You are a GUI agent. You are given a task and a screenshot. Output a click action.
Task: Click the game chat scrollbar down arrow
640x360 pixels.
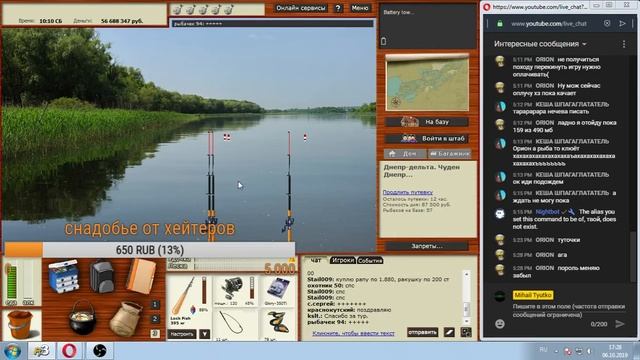467,322
